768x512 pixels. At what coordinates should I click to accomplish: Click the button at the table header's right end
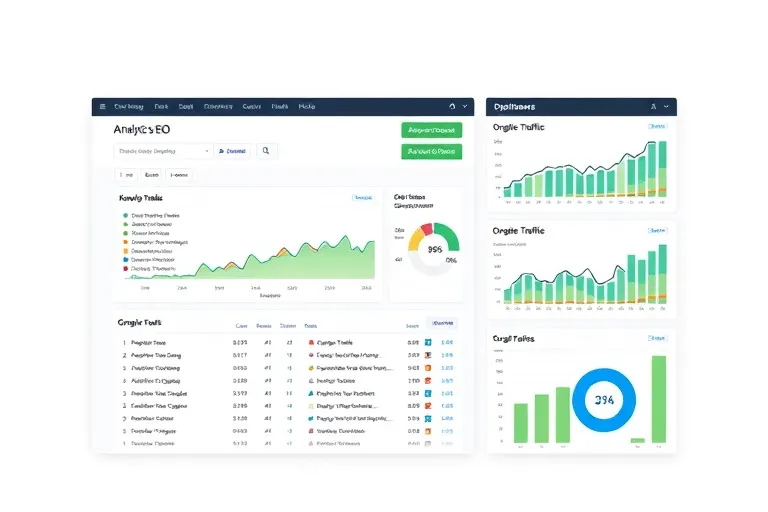click(443, 323)
